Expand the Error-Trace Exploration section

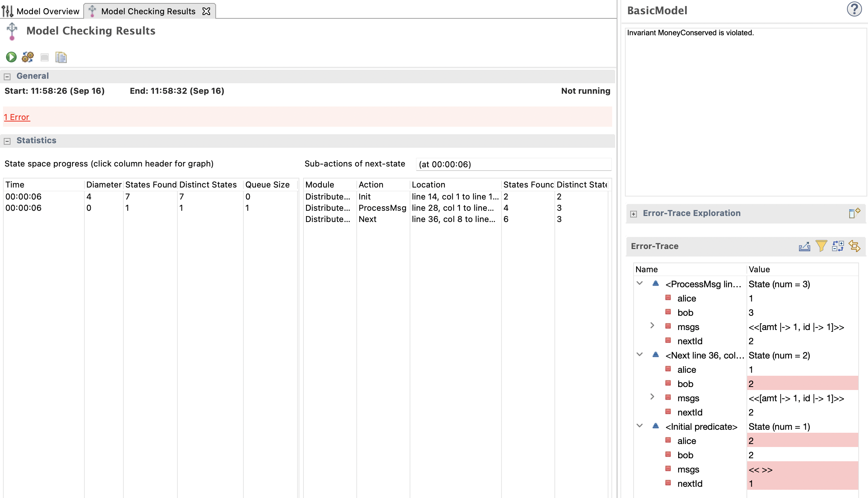click(x=634, y=214)
